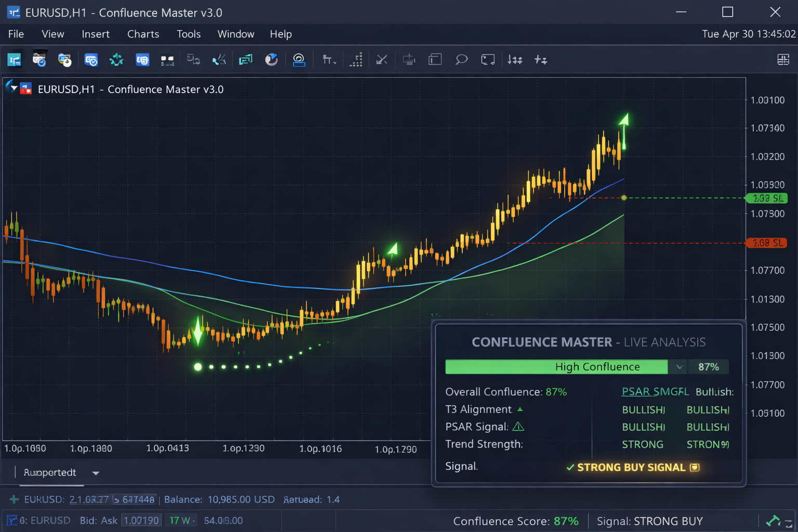The height and width of the screenshot is (532, 798).
Task: Click the '1.07340' price axis label
Action: coord(767,128)
